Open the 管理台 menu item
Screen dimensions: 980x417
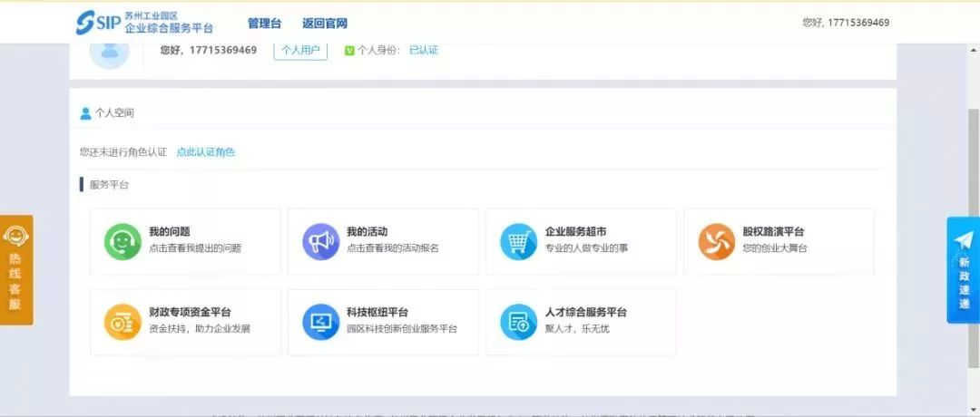click(264, 24)
